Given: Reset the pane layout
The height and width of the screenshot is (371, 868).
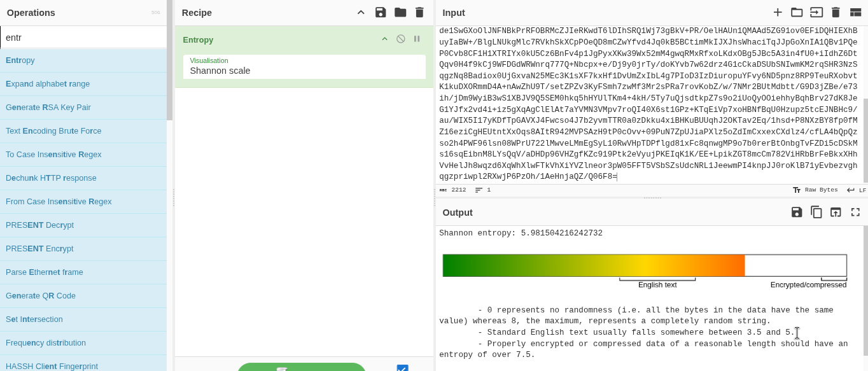Looking at the screenshot, I should pyautogui.click(x=855, y=12).
